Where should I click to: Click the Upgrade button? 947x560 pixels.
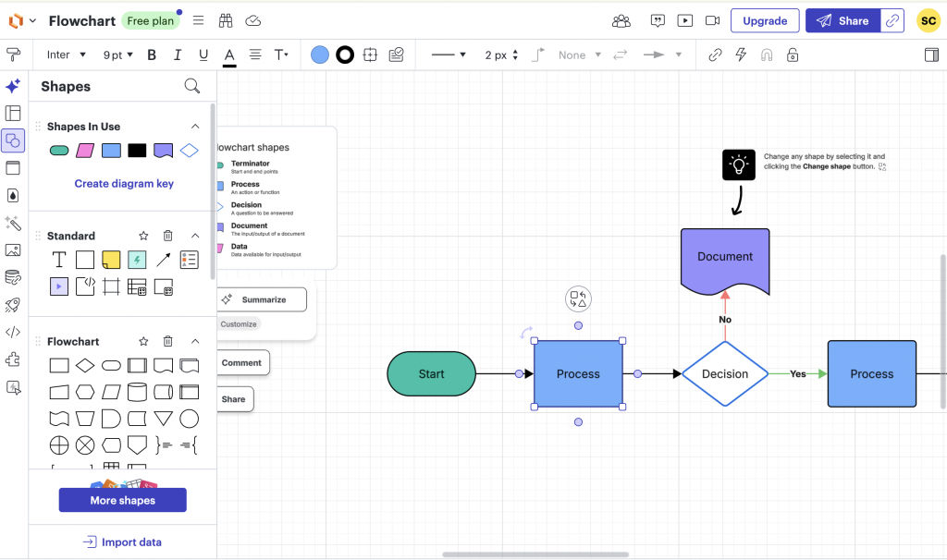[x=765, y=19]
